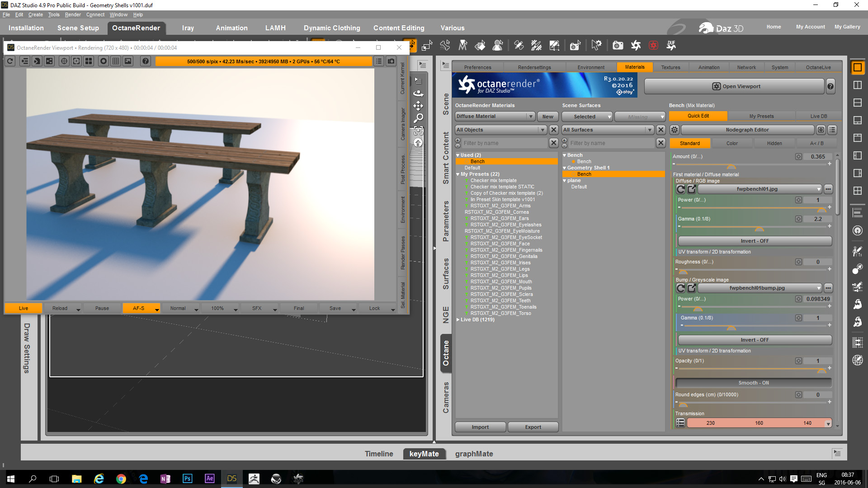Viewport: 868px width, 488px height.
Task: Click the Nodegraph Editor gear settings icon
Action: coord(675,130)
